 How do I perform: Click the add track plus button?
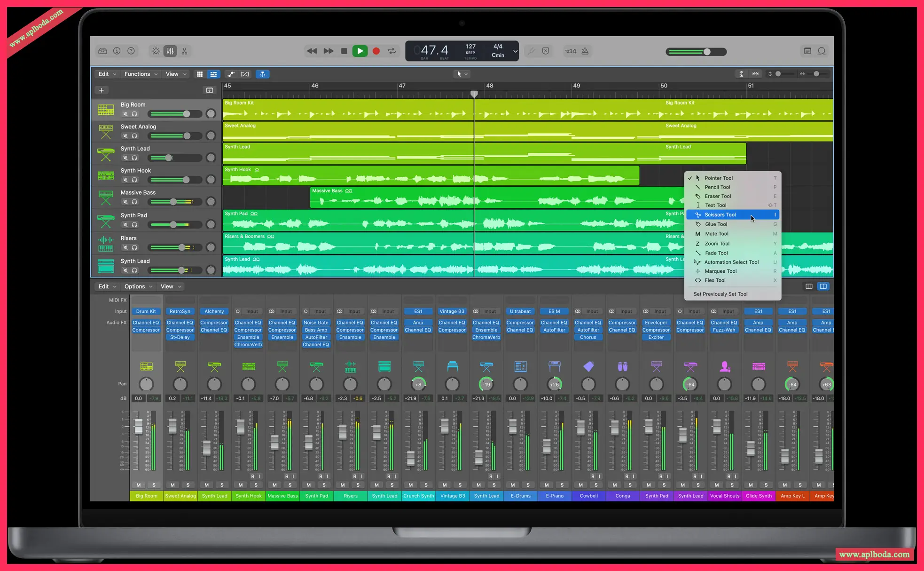pyautogui.click(x=102, y=90)
